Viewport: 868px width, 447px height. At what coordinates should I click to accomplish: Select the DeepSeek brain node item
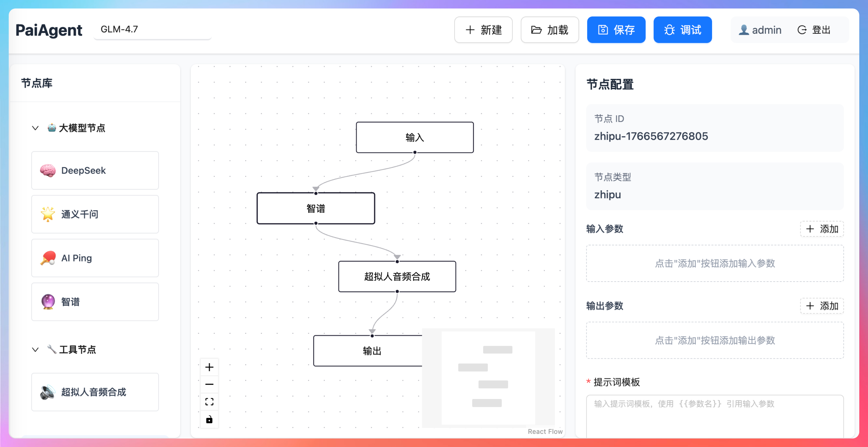click(x=95, y=170)
